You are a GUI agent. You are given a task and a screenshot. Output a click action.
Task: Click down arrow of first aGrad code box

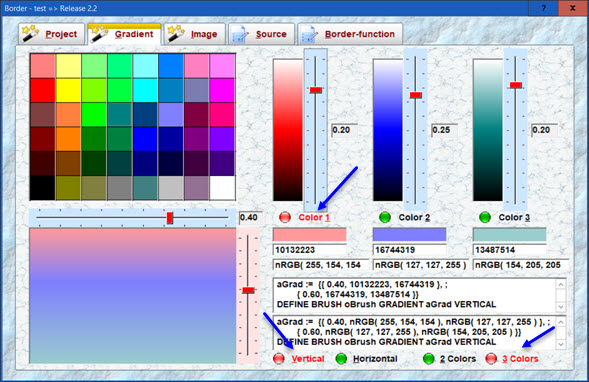pyautogui.click(x=561, y=307)
